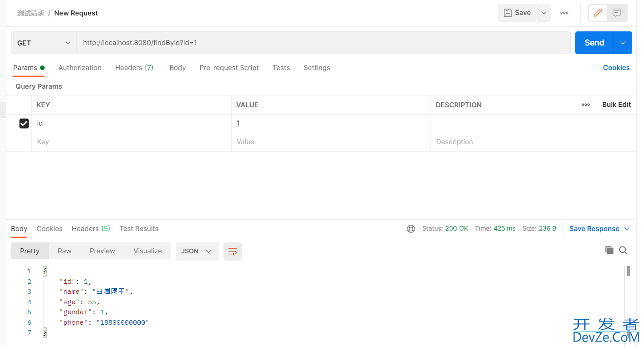Open the Settings tab
The width and height of the screenshot is (644, 347).
pyautogui.click(x=317, y=68)
